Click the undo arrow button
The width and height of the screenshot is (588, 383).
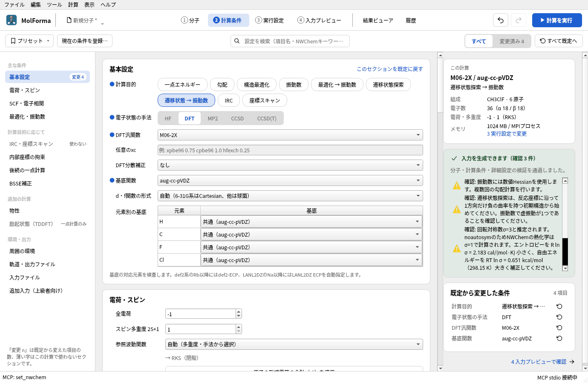pyautogui.click(x=501, y=20)
